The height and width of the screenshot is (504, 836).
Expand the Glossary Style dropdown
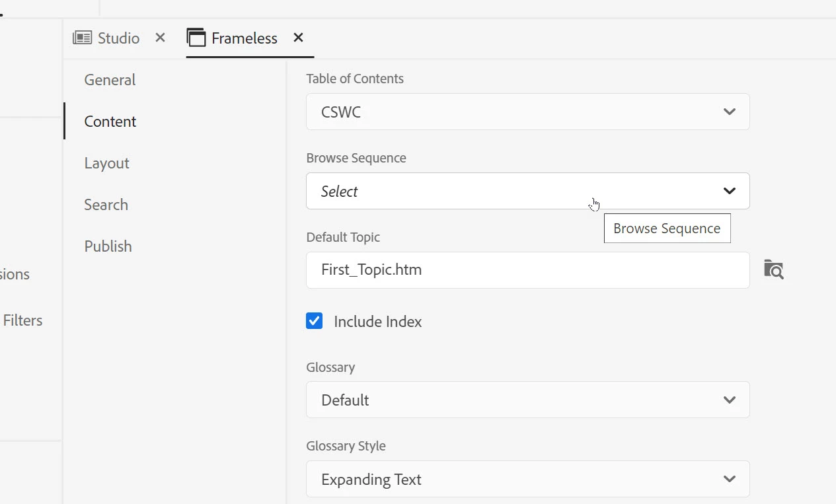tap(527, 479)
